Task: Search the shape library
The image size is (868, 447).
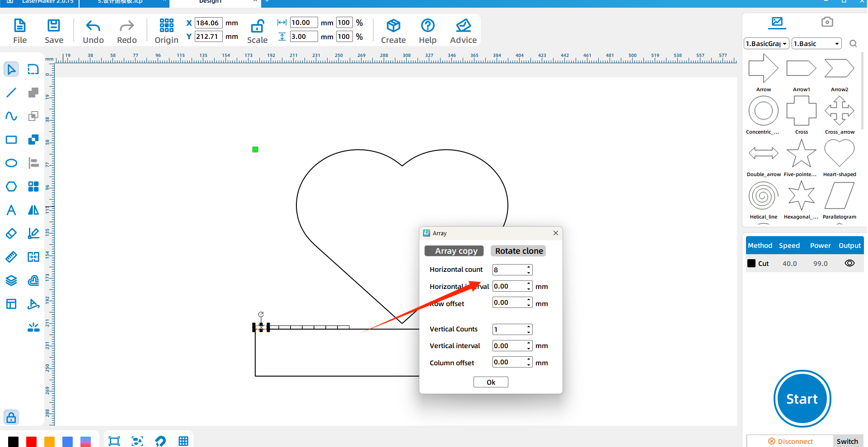Action: [x=853, y=44]
